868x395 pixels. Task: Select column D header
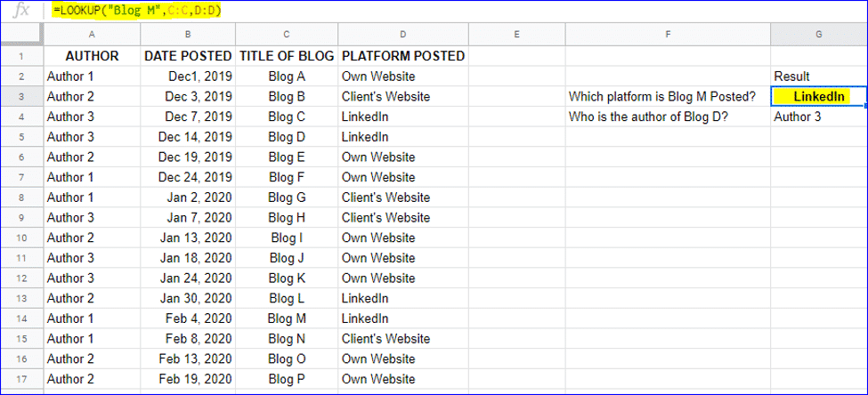(x=403, y=35)
